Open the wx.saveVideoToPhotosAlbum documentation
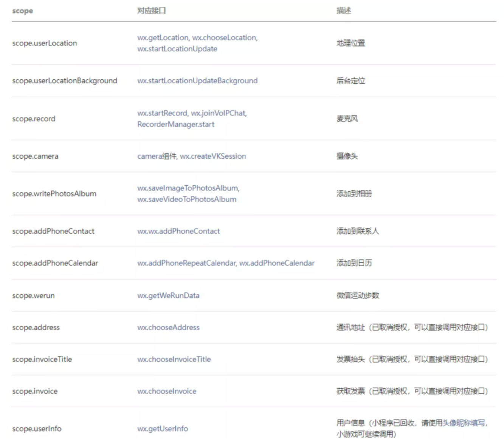This screenshot has width=504, height=446. (186, 199)
